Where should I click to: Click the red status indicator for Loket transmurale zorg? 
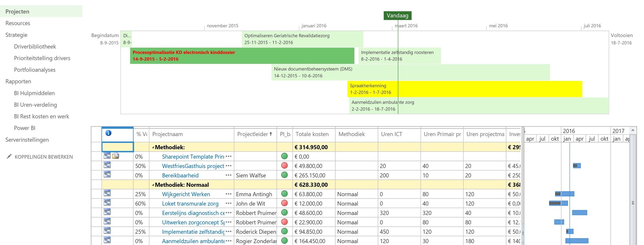pos(284,203)
